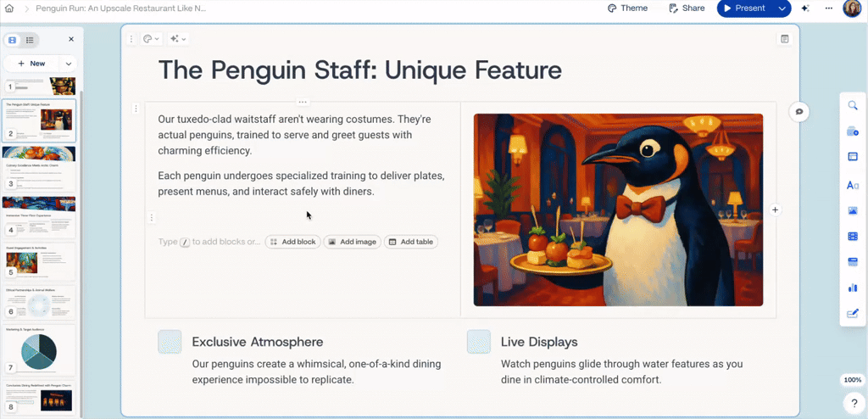This screenshot has width=868, height=419.
Task: Click the home icon in the breadcrumb
Action: [x=11, y=8]
